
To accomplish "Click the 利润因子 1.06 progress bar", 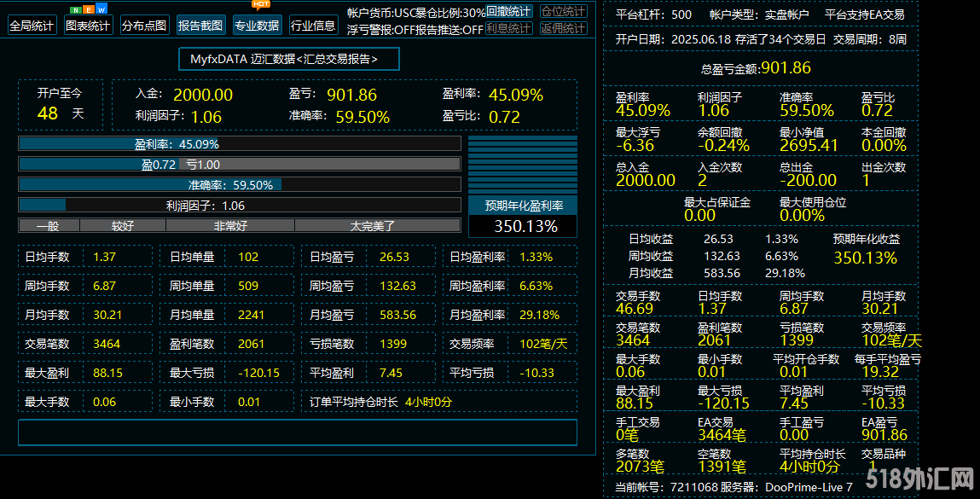I will point(240,205).
